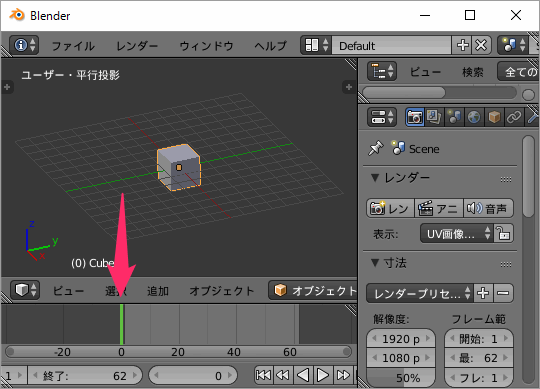Viewport: 540px width, 389px height.
Task: Open the Properties editor type selector
Action: (382, 117)
